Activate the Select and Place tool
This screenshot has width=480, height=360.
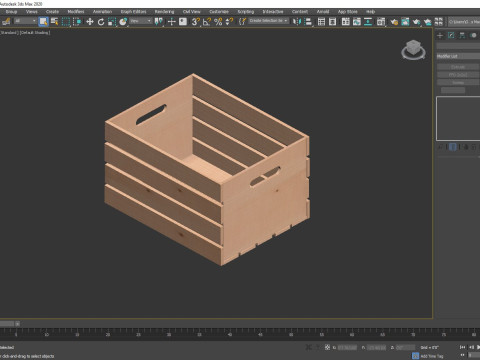click(123, 22)
